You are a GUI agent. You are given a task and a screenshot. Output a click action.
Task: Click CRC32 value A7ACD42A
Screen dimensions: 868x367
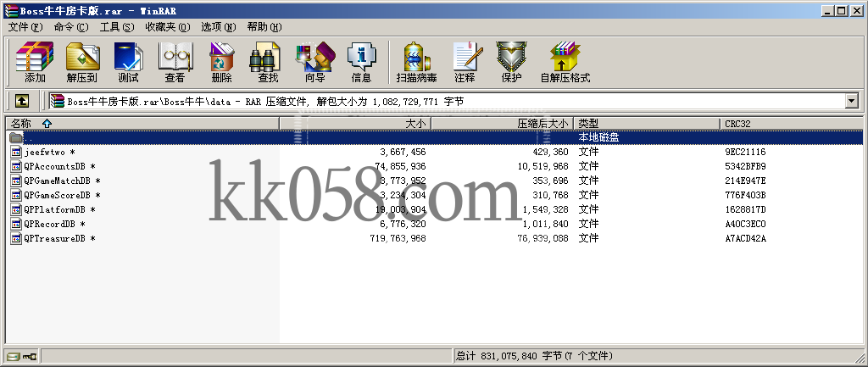click(x=745, y=238)
